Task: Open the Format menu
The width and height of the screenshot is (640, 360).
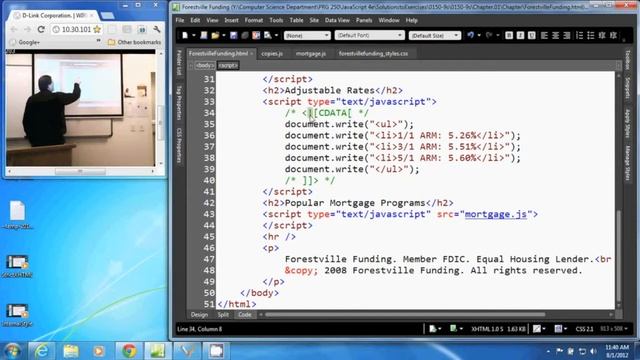Action: [253, 20]
